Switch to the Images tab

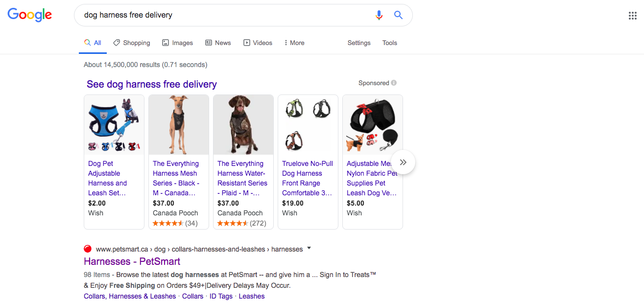tap(177, 43)
